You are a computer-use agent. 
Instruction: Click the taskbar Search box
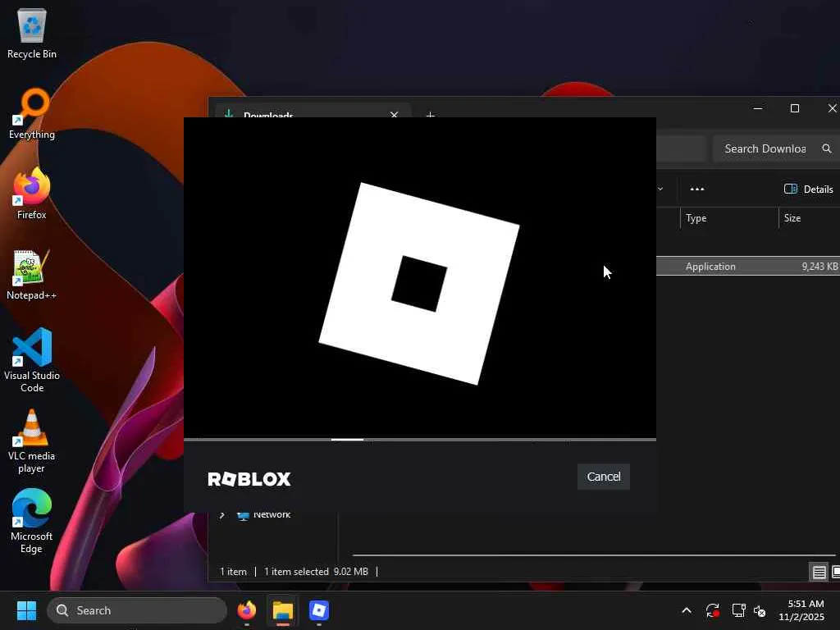(x=137, y=610)
